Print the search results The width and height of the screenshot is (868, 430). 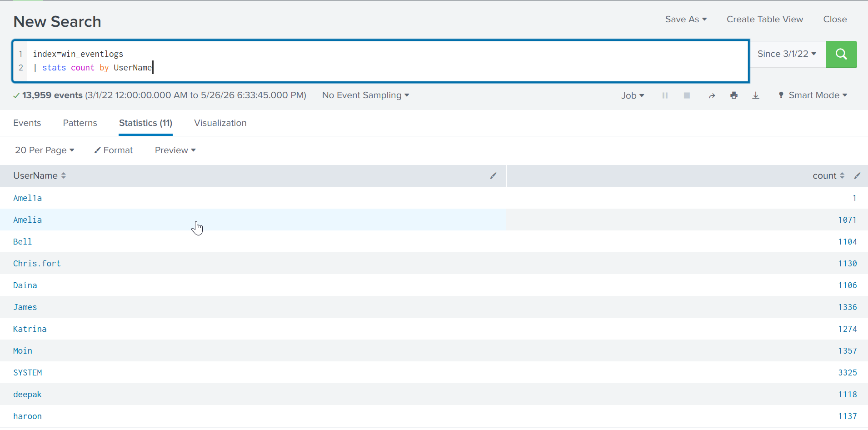(x=734, y=95)
